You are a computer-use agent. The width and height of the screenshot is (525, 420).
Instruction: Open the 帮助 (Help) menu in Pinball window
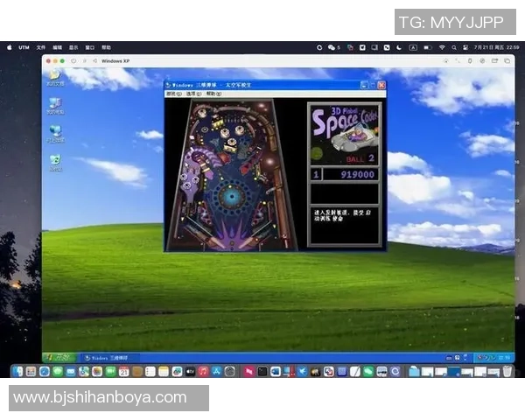point(213,94)
